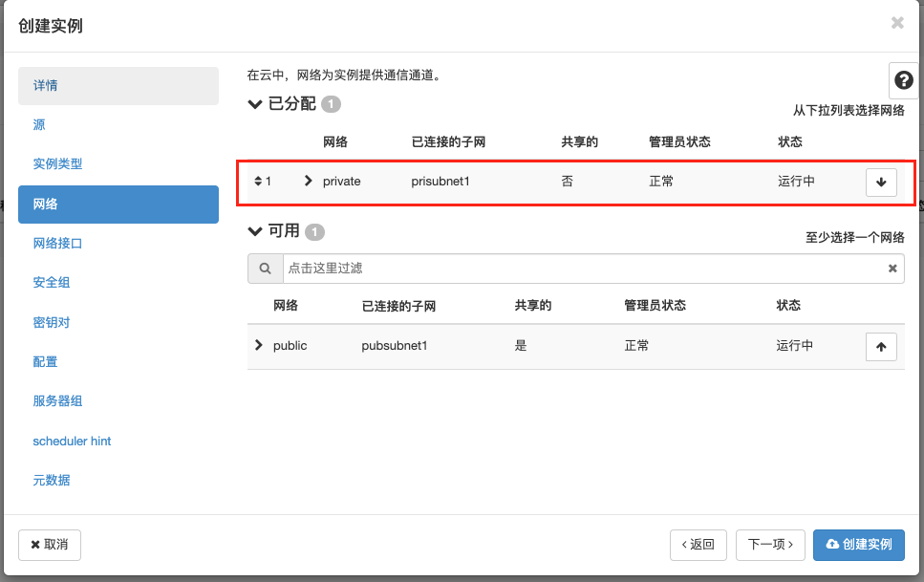Screen dimensions: 924x582
Task: Open the help question mark icon
Action: pyautogui.click(x=903, y=80)
